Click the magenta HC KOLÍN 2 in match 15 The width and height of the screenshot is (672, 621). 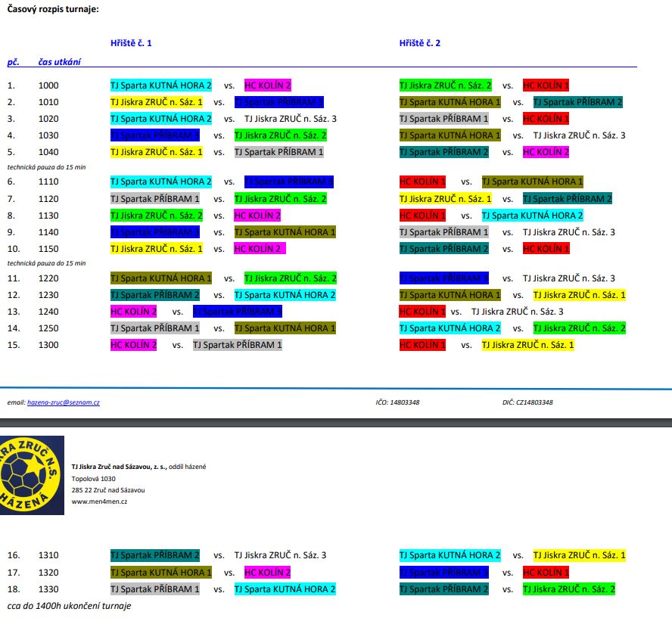tap(133, 345)
